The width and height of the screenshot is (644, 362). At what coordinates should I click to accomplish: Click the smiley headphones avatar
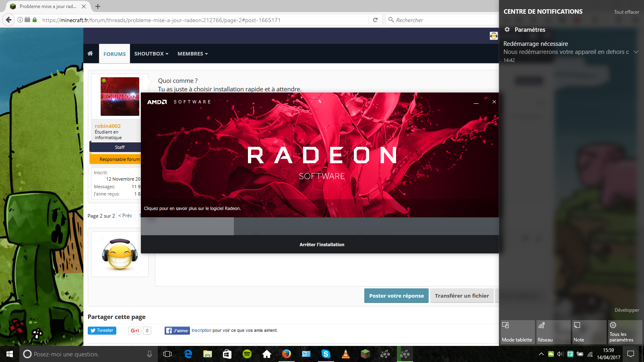(120, 254)
